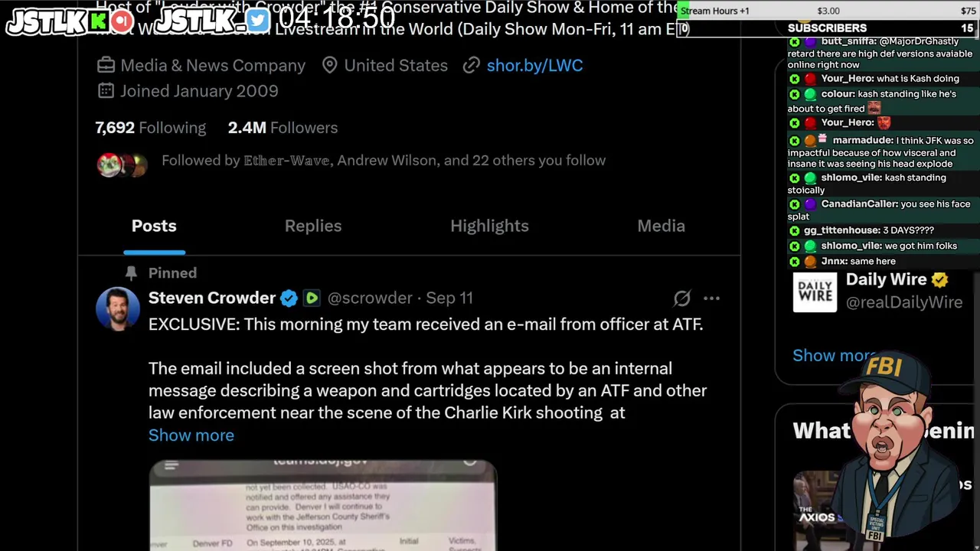Image resolution: width=980 pixels, height=551 pixels.
Task: Click the @realDailyWire handle
Action: point(904,303)
